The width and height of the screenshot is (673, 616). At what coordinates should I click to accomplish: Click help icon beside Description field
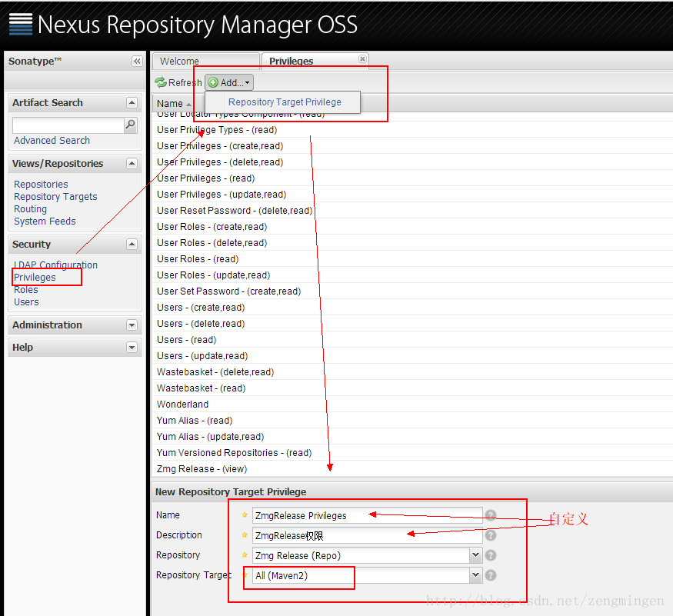click(491, 535)
